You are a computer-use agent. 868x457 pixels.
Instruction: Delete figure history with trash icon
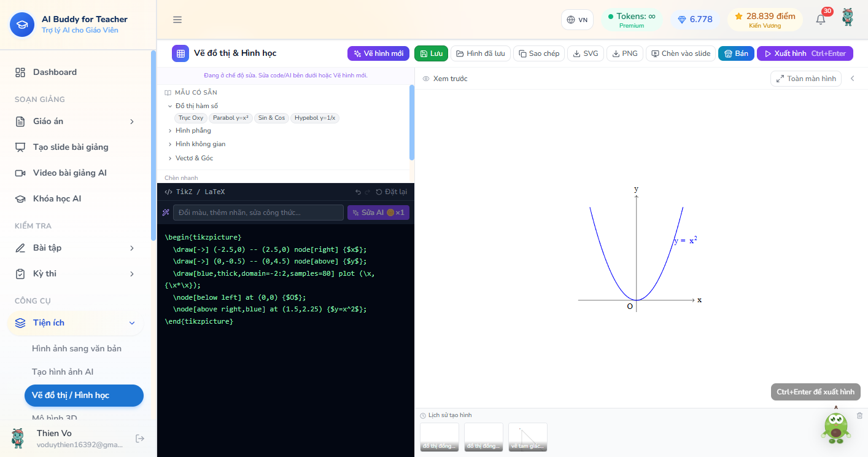[x=859, y=416]
